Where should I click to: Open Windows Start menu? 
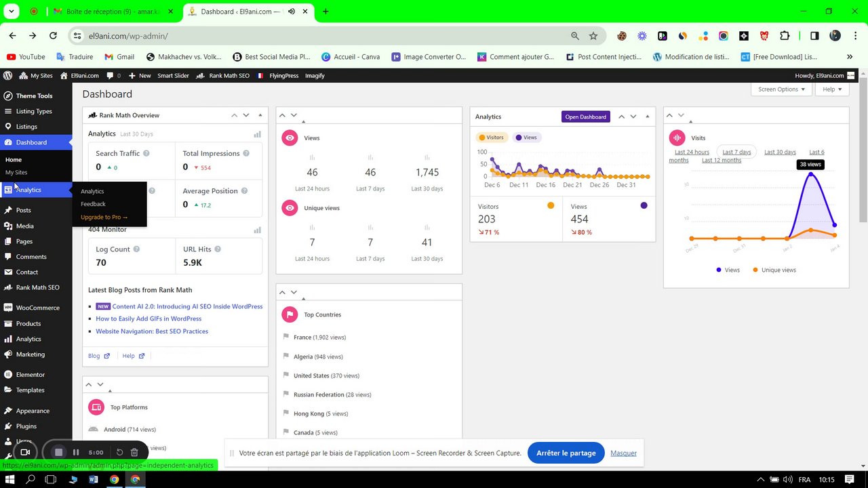tap(9, 480)
